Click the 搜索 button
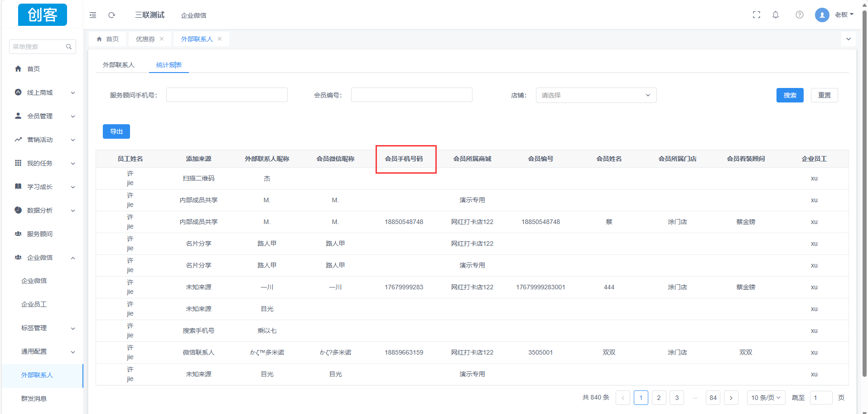The height and width of the screenshot is (414, 868). pyautogui.click(x=790, y=95)
